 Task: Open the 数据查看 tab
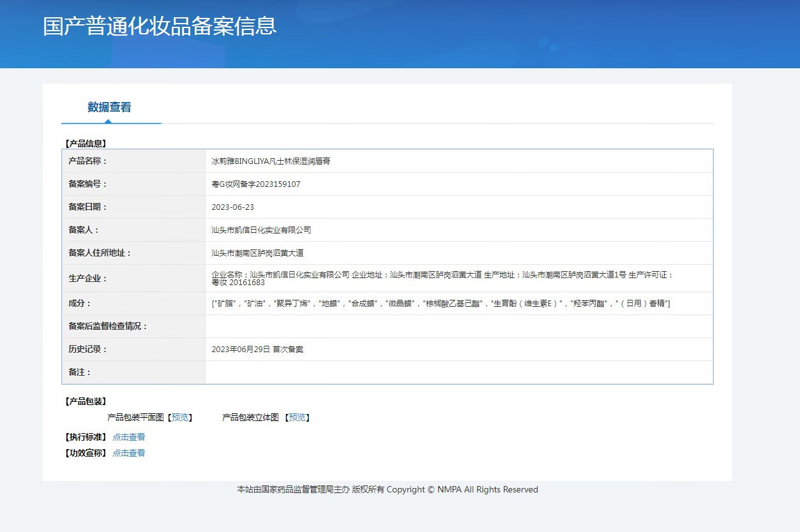tap(109, 107)
